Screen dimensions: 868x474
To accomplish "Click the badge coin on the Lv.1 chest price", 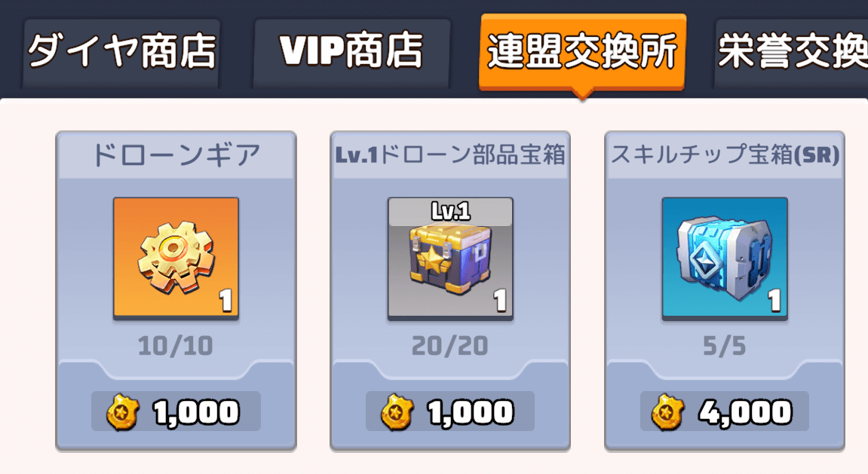I will (397, 412).
